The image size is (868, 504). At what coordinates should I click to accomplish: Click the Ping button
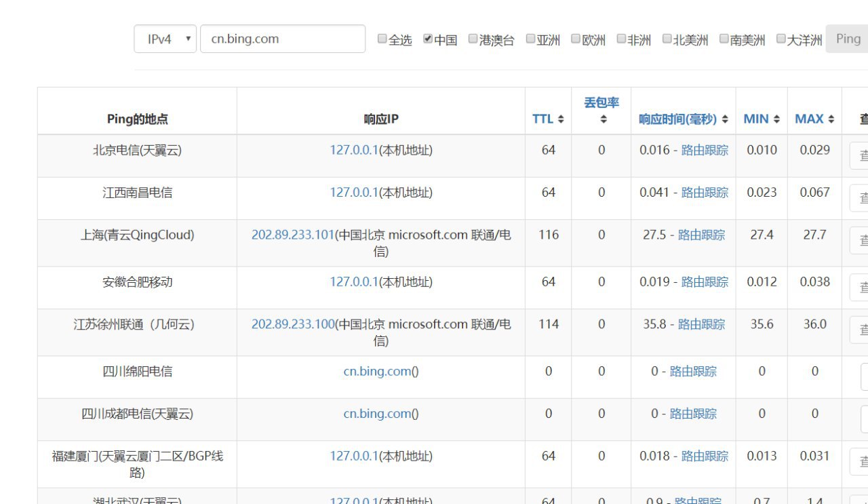point(848,39)
